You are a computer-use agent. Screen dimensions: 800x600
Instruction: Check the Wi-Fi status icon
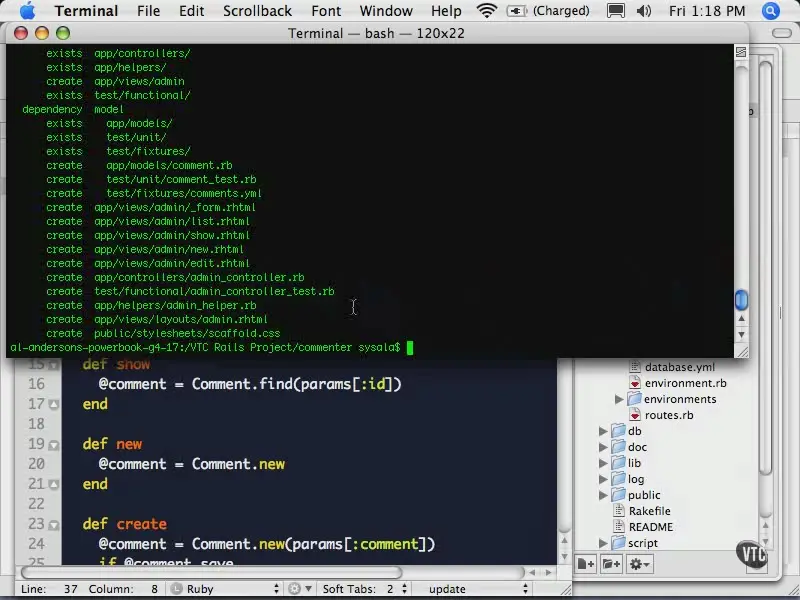tap(487, 10)
